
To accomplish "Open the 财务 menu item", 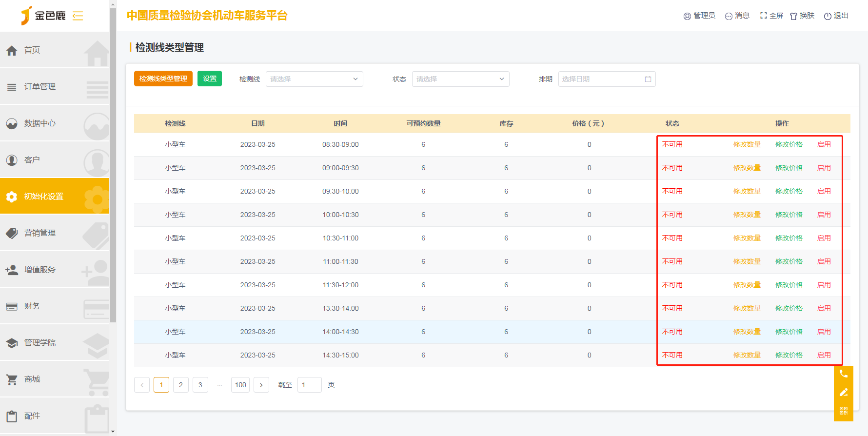I will (55, 306).
